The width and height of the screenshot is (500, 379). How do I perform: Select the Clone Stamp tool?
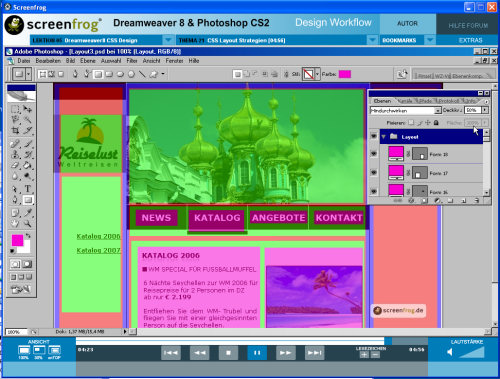pyautogui.click(x=15, y=154)
